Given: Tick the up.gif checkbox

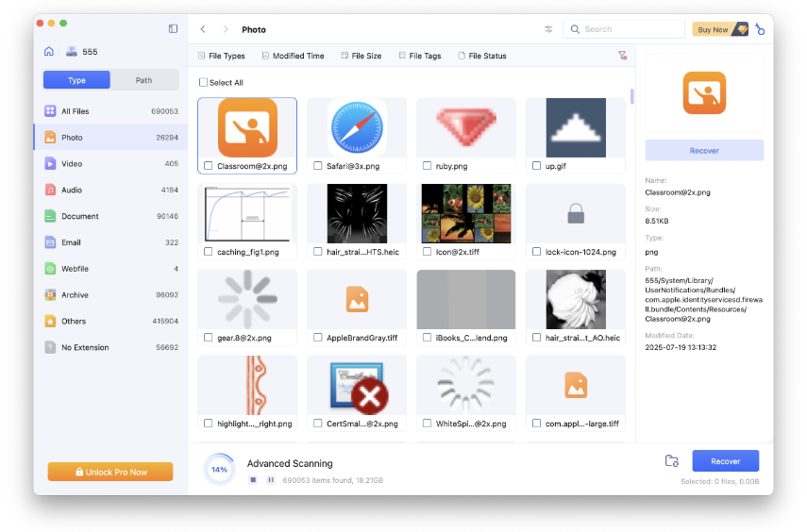Looking at the screenshot, I should point(536,166).
